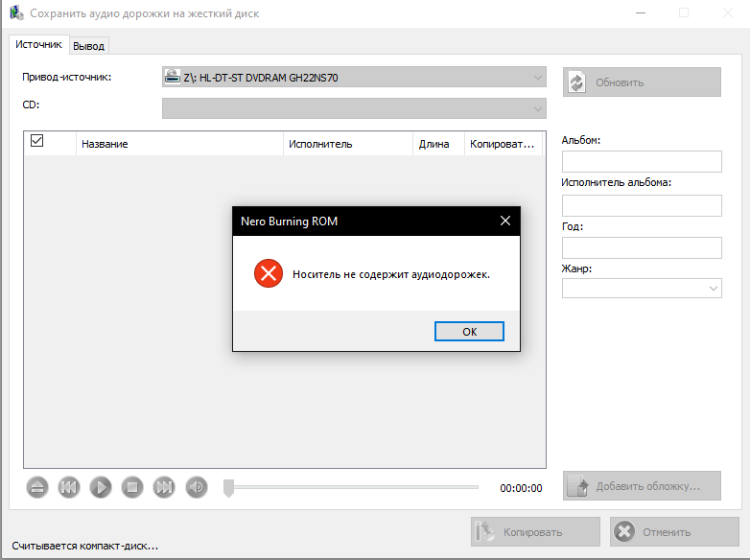Click the copy icon on Копировать button

pos(484,531)
